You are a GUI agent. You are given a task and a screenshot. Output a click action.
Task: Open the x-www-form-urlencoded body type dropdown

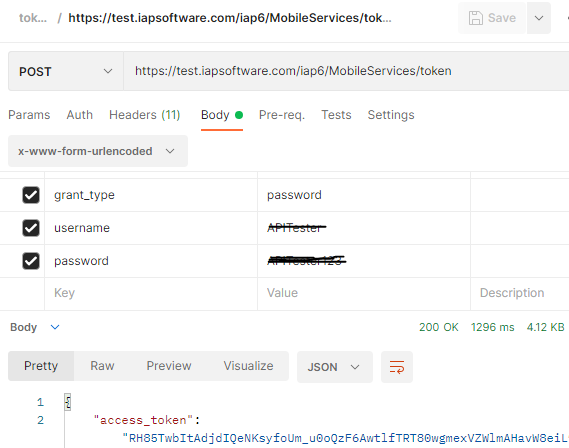98,151
